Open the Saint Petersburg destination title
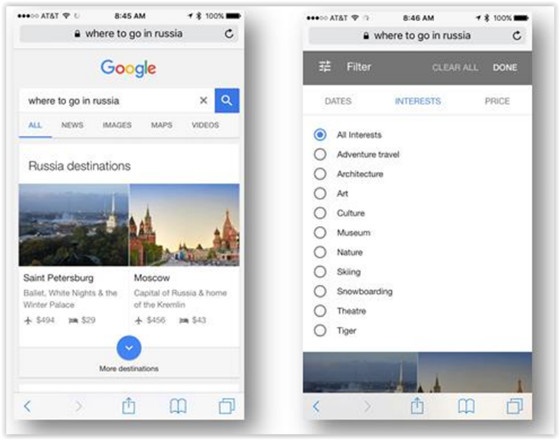 [x=59, y=278]
